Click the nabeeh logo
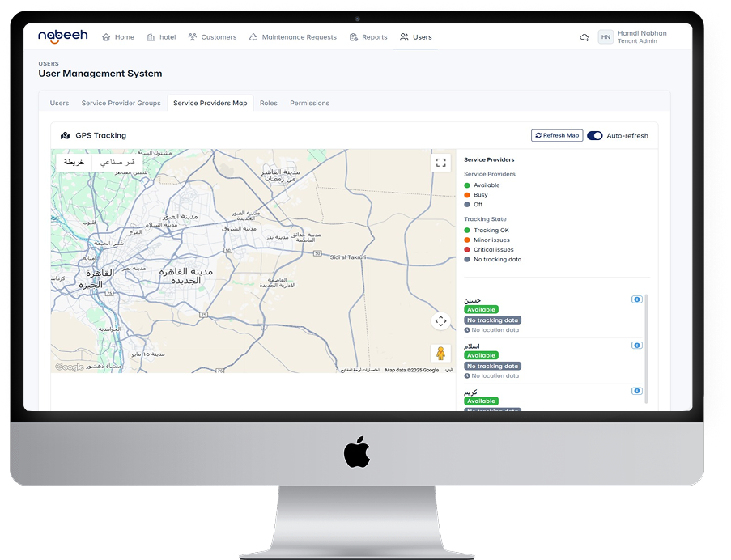The width and height of the screenshot is (731, 560). (64, 36)
